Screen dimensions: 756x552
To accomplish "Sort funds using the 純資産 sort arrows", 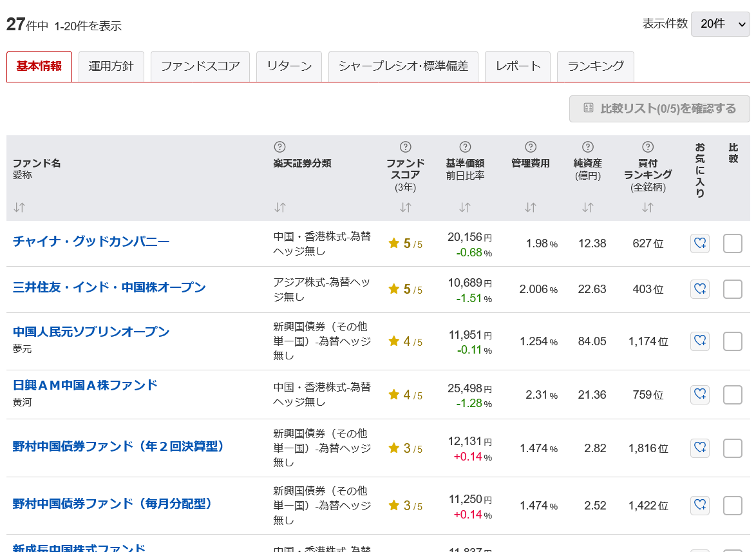I will (587, 207).
